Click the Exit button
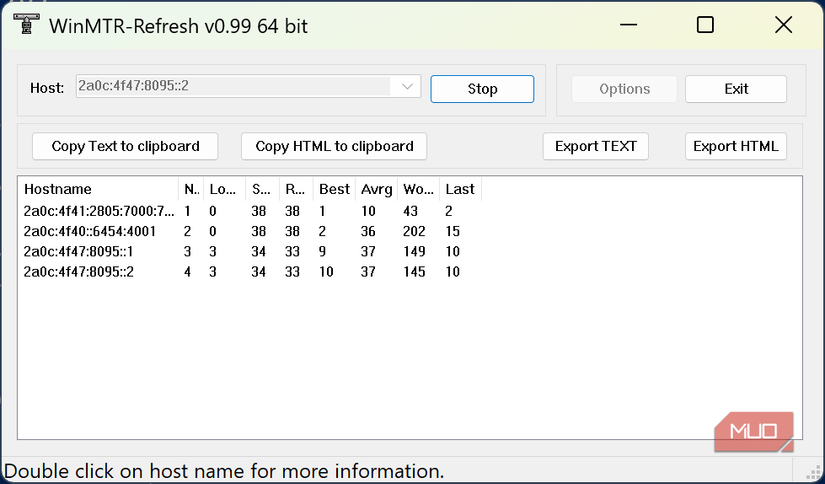The height and width of the screenshot is (484, 825). tap(736, 89)
